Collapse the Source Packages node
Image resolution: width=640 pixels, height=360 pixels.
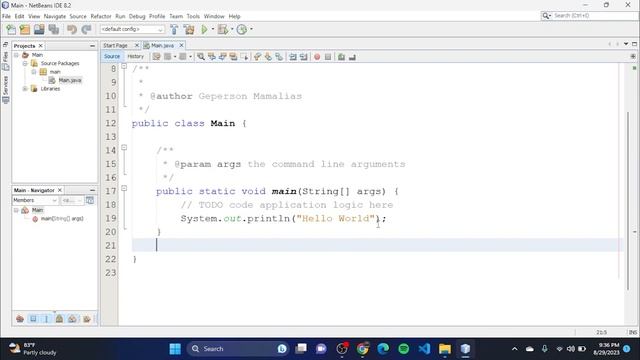[x=25, y=63]
